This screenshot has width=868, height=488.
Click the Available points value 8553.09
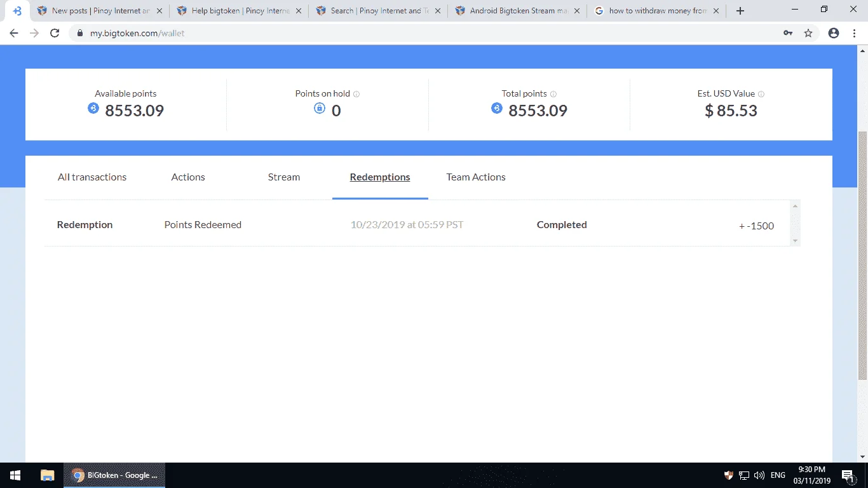tap(134, 111)
